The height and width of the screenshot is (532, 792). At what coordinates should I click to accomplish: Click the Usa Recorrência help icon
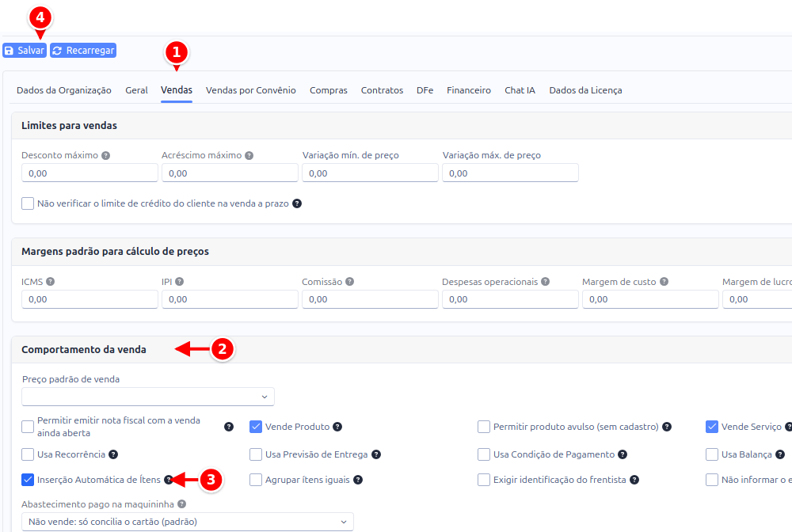[x=113, y=454]
